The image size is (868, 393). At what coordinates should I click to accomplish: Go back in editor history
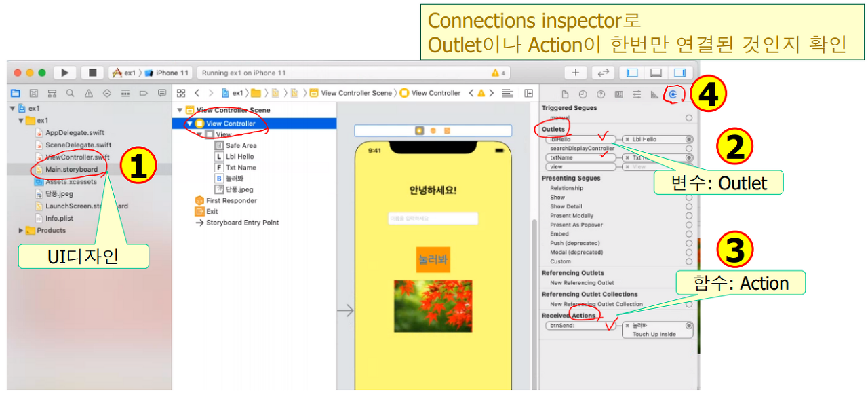click(197, 93)
